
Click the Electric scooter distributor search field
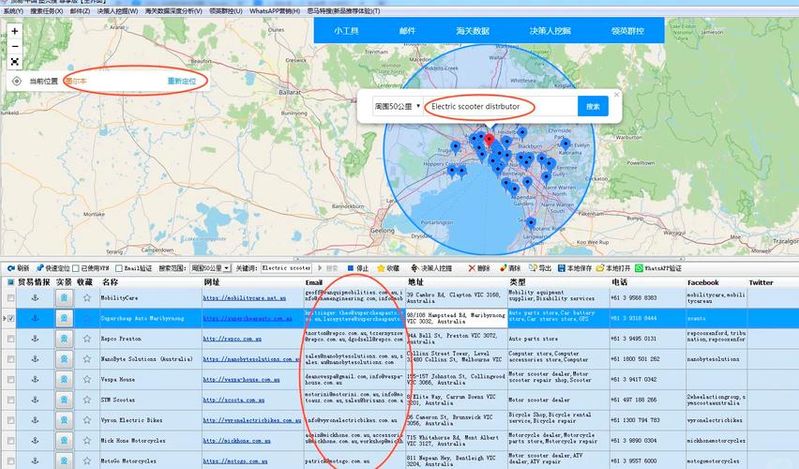pyautogui.click(x=500, y=107)
